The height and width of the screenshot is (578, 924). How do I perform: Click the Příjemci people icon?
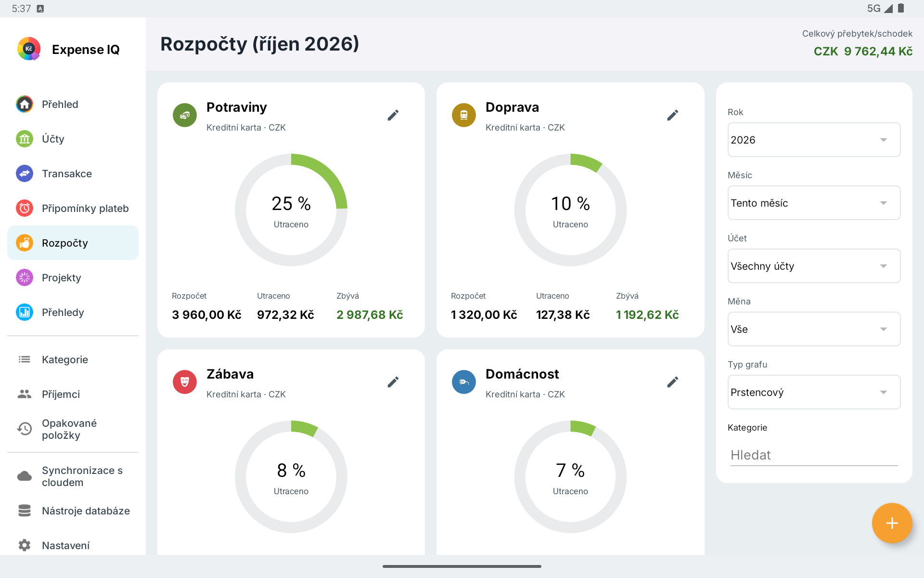coord(25,394)
